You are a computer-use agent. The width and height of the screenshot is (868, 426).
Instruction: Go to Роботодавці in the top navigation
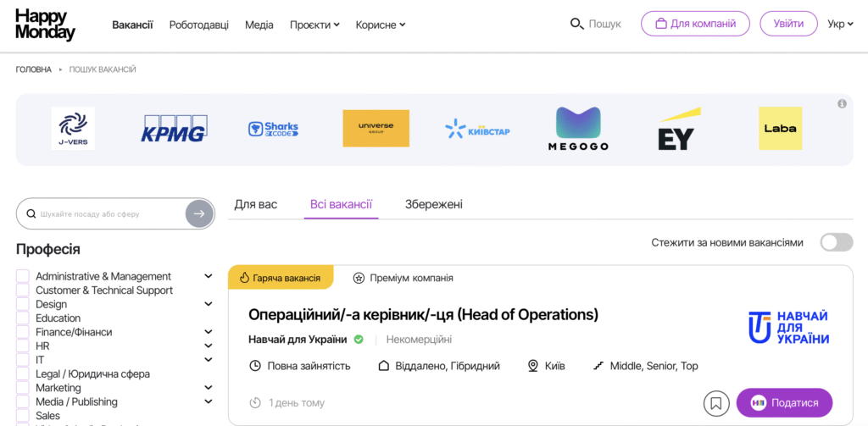(x=198, y=25)
